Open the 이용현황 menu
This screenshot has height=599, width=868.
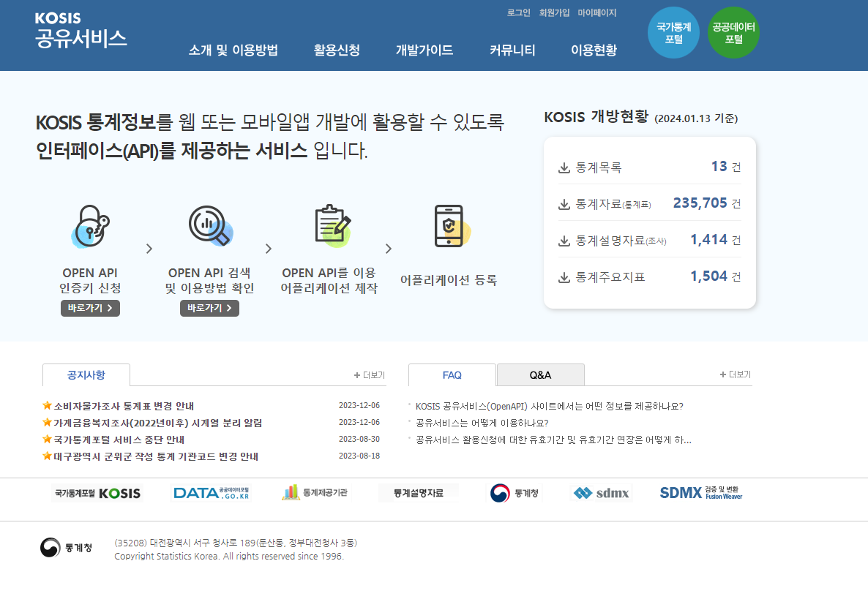(594, 50)
